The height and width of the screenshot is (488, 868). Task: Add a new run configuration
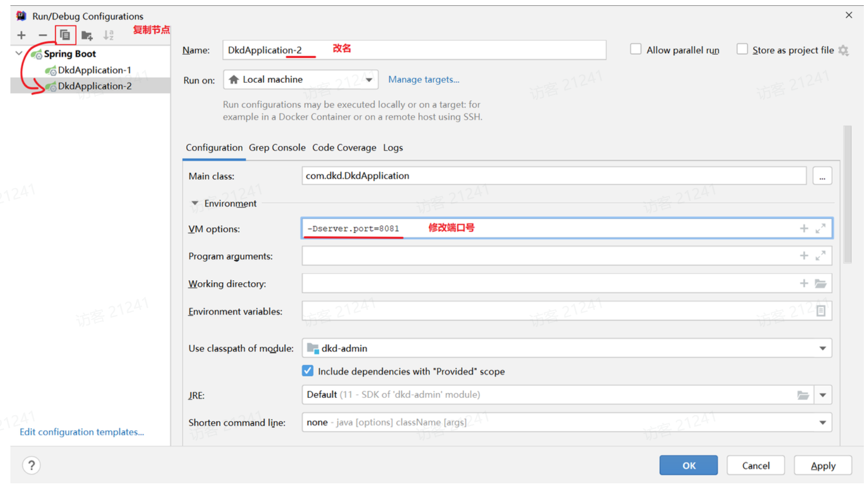pyautogui.click(x=21, y=35)
